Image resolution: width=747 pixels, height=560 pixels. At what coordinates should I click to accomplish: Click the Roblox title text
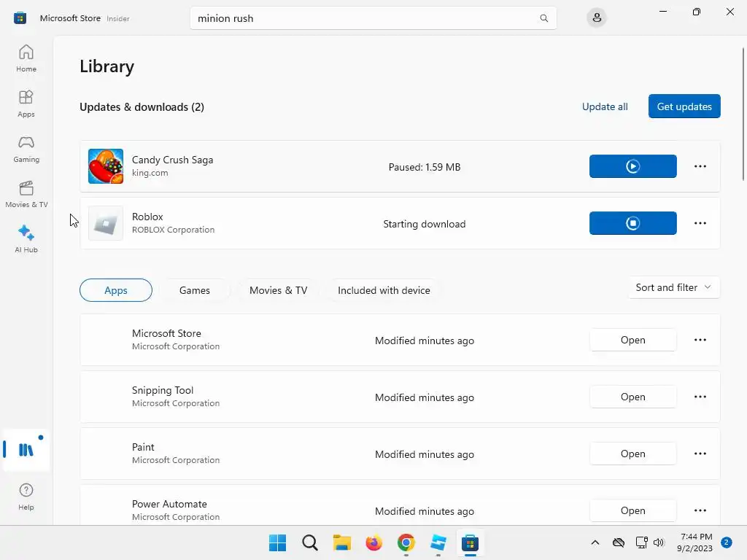(147, 217)
